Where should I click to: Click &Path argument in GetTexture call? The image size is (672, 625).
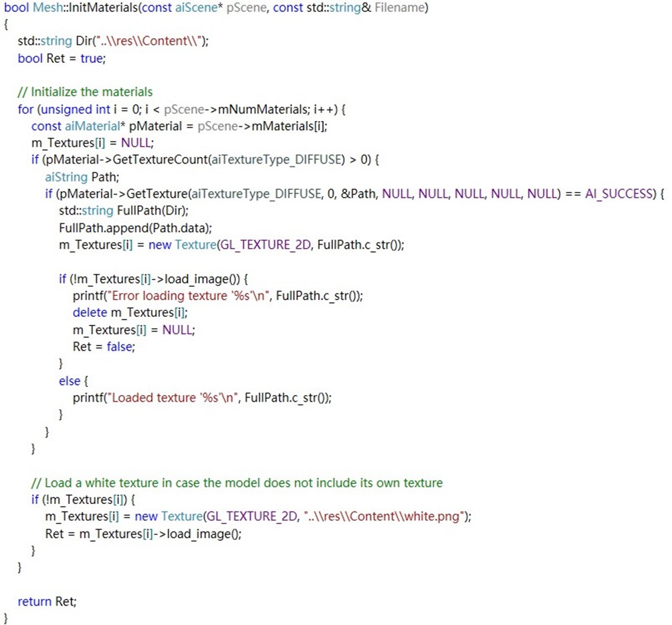[358, 194]
